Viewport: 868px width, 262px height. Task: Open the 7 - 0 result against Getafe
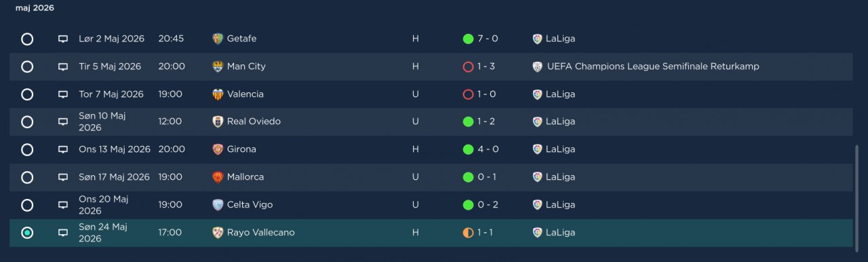(488, 39)
